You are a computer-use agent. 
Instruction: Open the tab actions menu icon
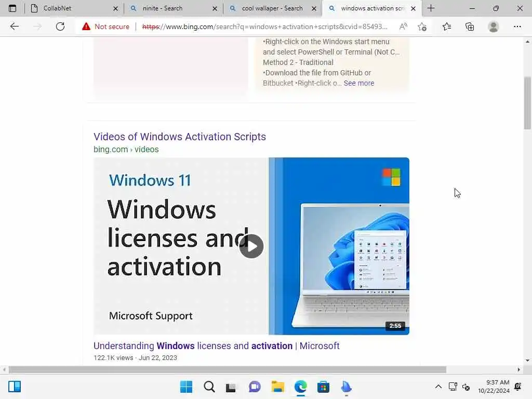[x=12, y=8]
